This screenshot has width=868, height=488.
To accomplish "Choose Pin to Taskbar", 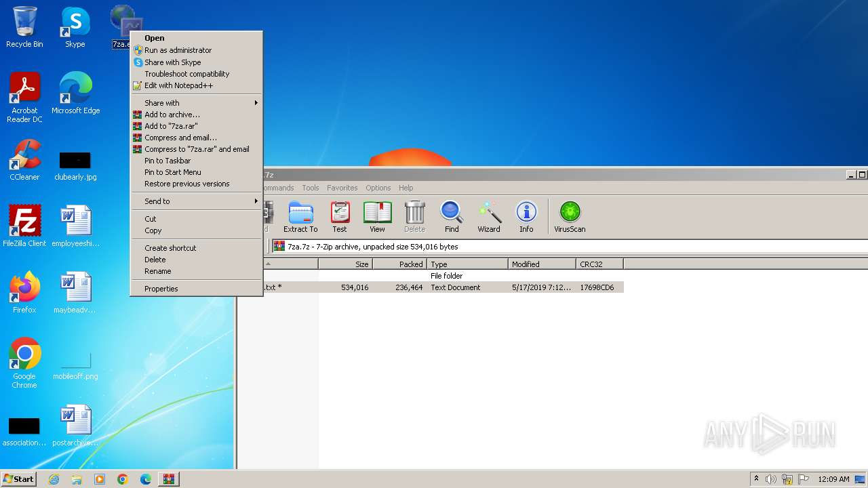I will 196,161.
